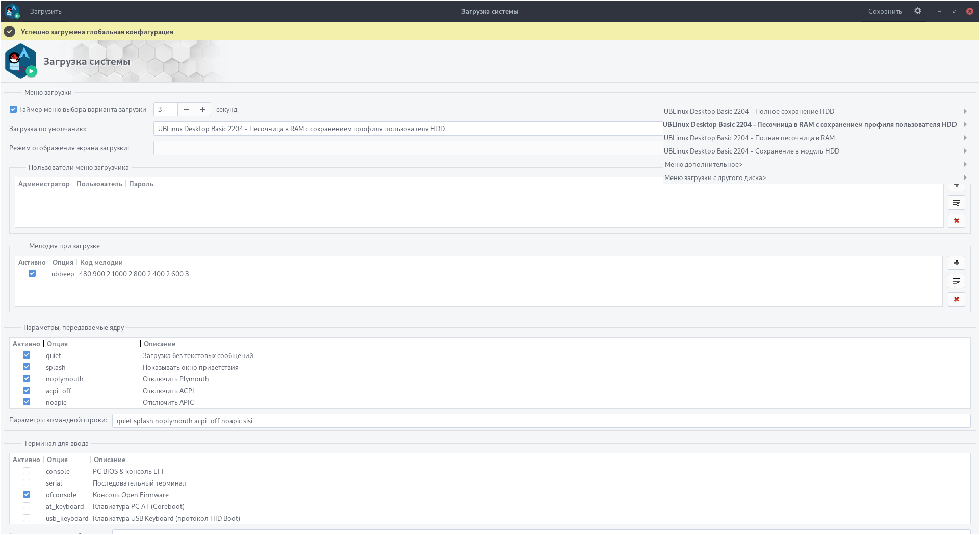Click 'Описание' header in input terminal table
980x535 pixels.
coord(110,460)
